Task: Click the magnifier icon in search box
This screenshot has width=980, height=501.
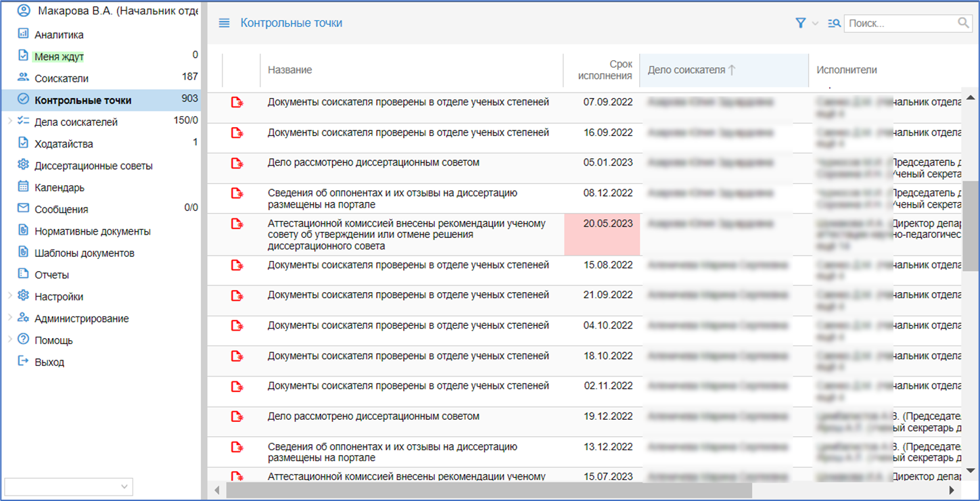Action: [x=964, y=23]
